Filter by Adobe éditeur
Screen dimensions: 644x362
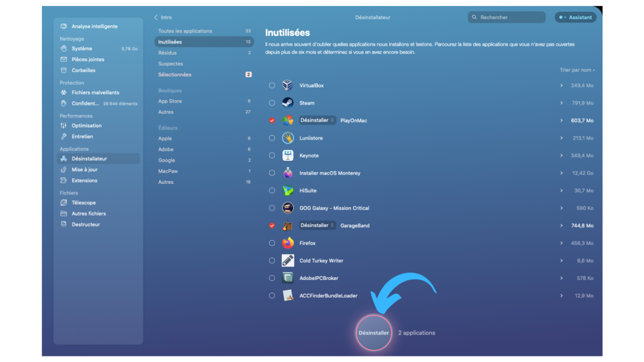coord(204,149)
